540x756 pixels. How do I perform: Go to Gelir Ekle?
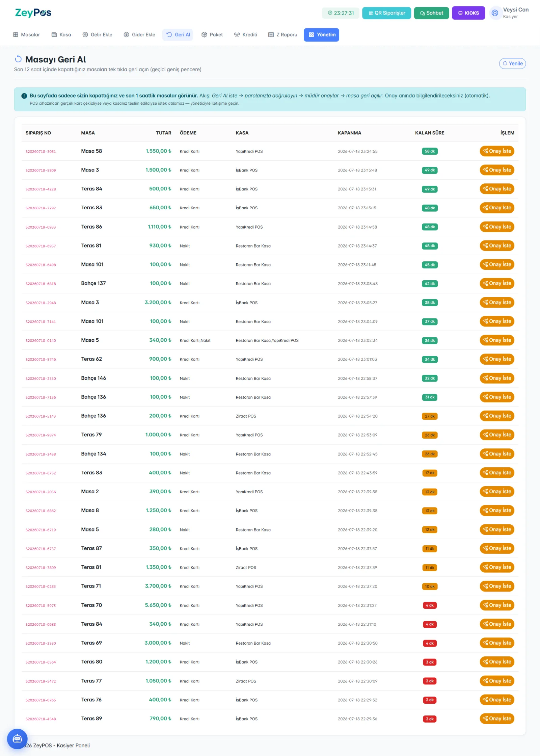[97, 35]
